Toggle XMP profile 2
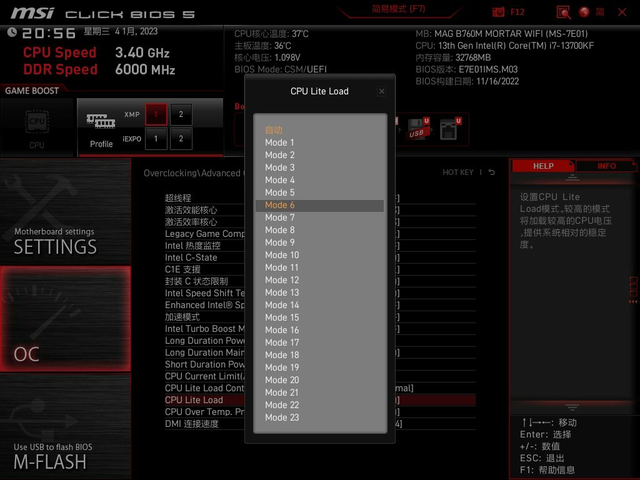Image resolution: width=640 pixels, height=480 pixels. click(x=181, y=114)
